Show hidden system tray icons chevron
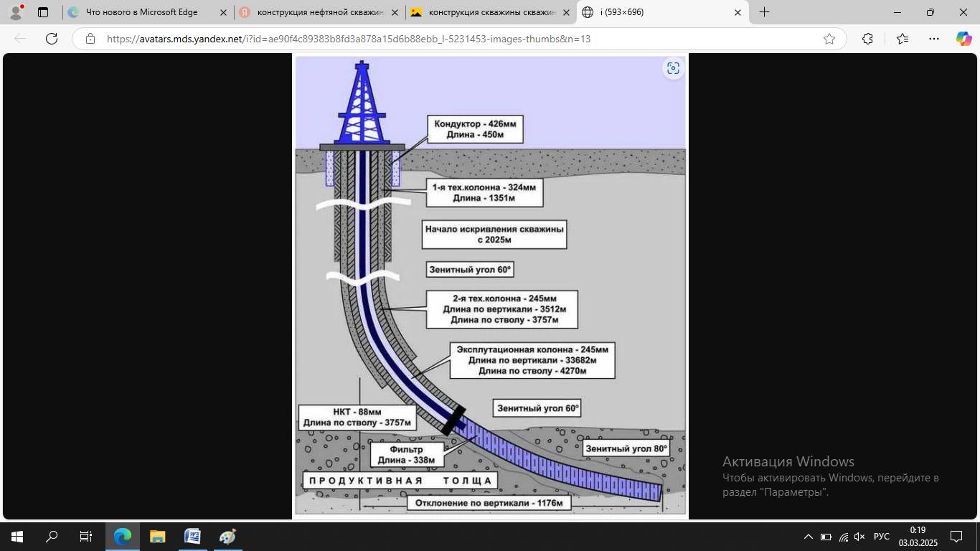980x551 pixels. point(808,537)
